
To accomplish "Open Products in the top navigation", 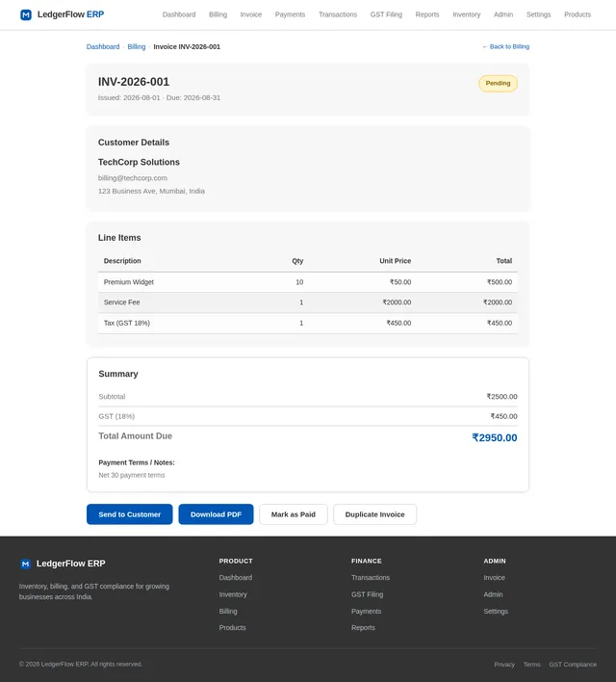I will pyautogui.click(x=577, y=14).
